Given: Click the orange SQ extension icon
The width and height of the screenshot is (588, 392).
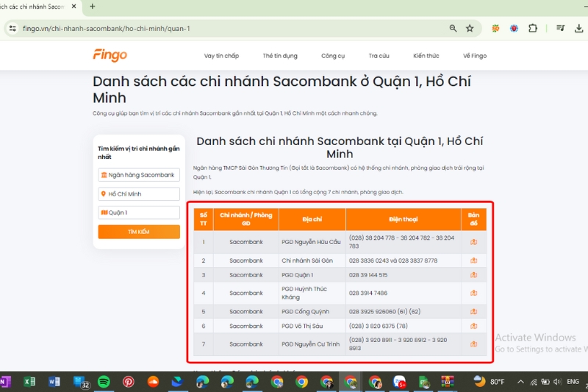Looking at the screenshot, I should [495, 28].
